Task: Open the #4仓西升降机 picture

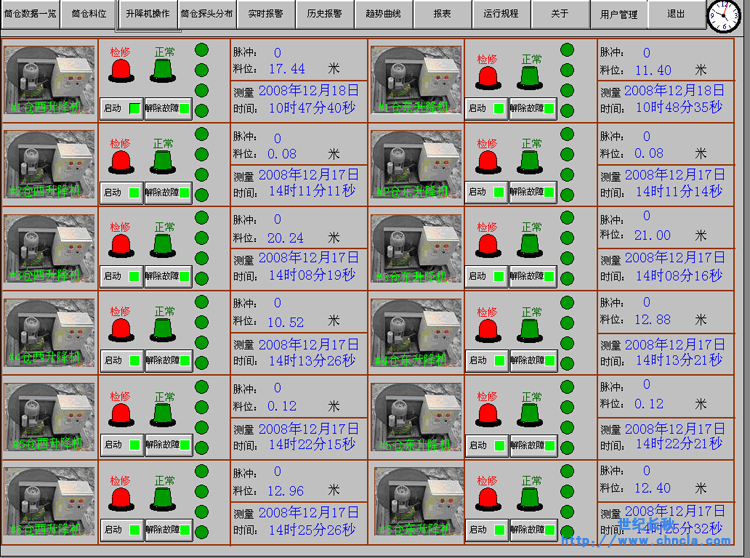Action: click(49, 332)
